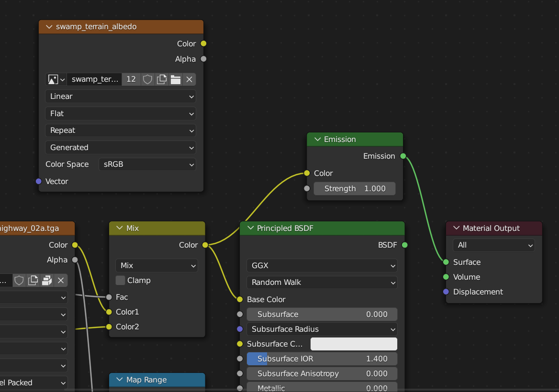Unpack highway_02a.tga image file icon

(47, 281)
